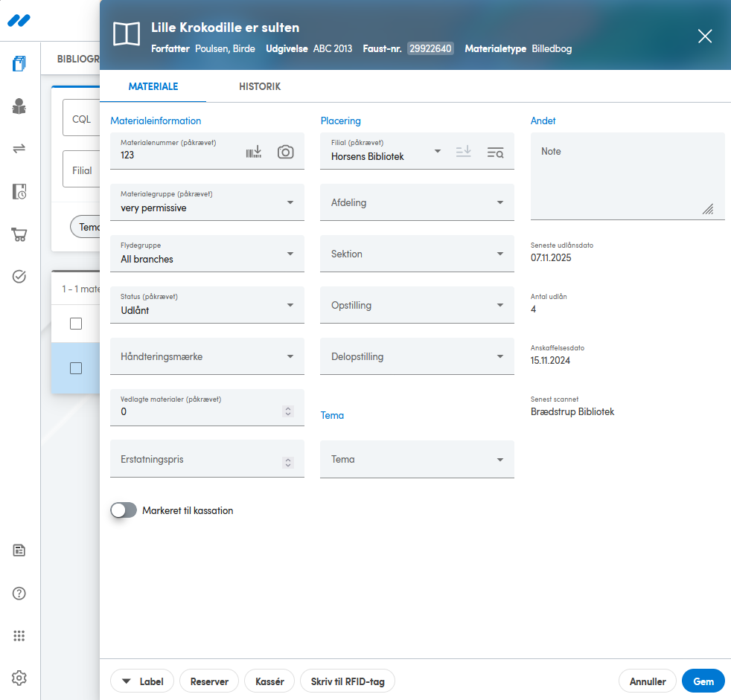Open the Flydegruppe dropdown
The width and height of the screenshot is (731, 700).
[208, 254]
